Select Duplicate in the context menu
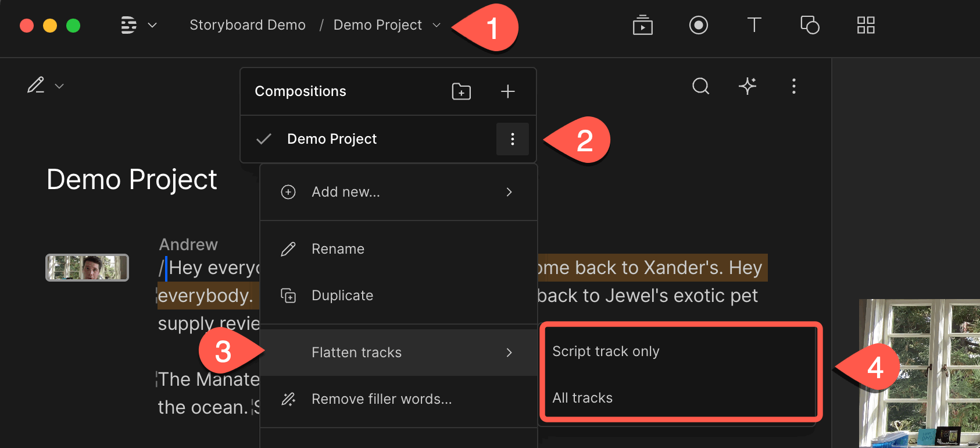The image size is (980, 448). click(398, 296)
